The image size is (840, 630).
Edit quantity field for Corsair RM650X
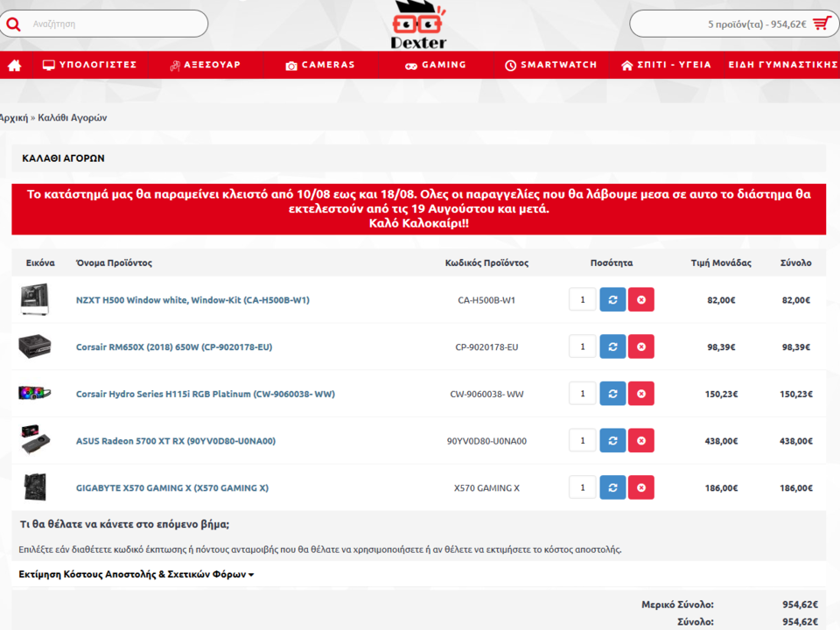click(x=583, y=346)
